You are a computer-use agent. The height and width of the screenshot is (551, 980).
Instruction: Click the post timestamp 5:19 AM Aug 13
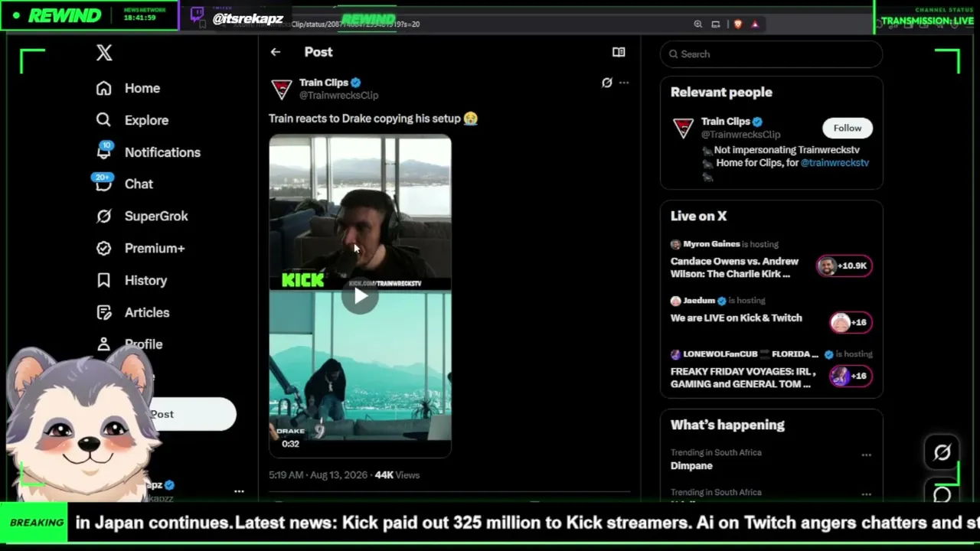coord(318,474)
